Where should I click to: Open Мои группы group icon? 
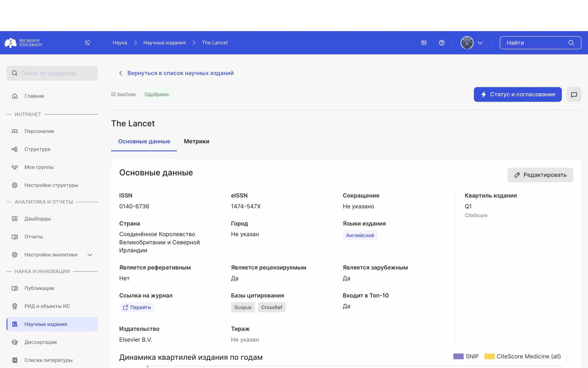click(14, 167)
